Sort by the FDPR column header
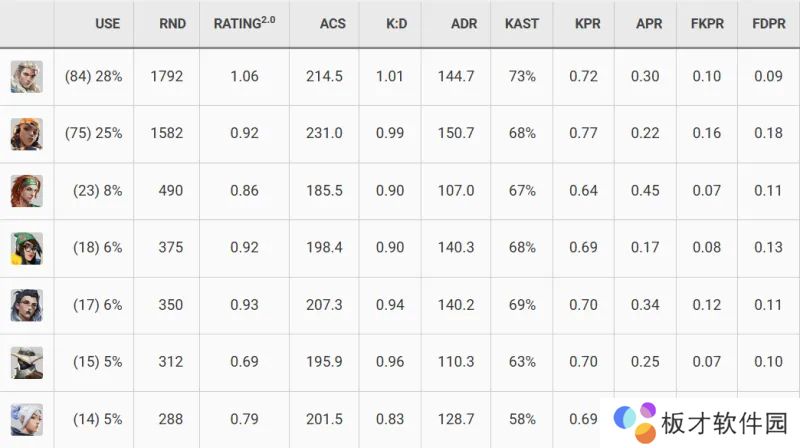 [x=768, y=23]
